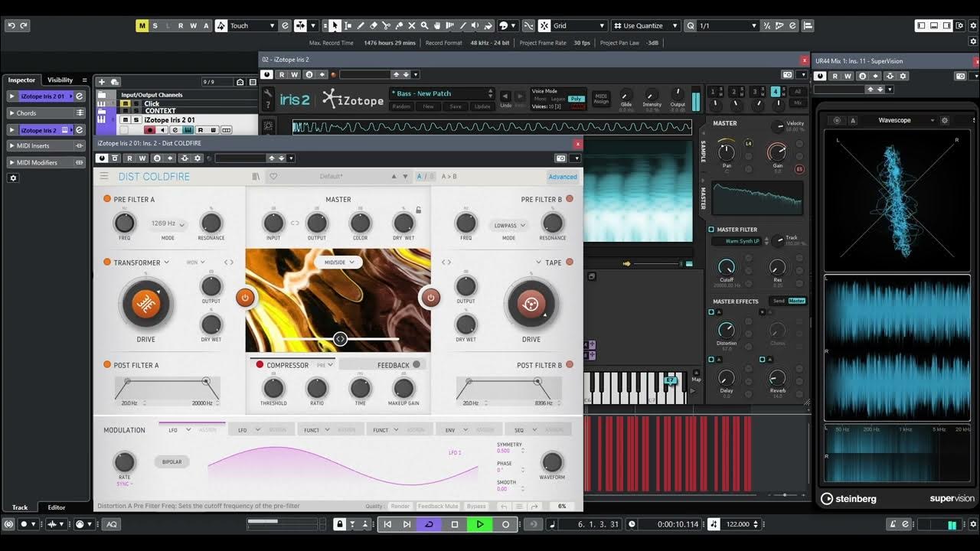Open Coldfire hamburger menu

point(104,176)
